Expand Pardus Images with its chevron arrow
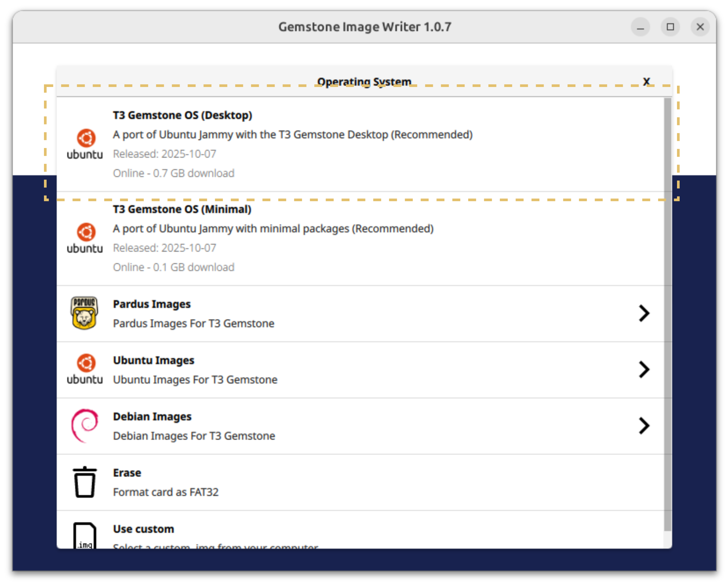Image resolution: width=728 pixels, height=586 pixels. (x=644, y=313)
